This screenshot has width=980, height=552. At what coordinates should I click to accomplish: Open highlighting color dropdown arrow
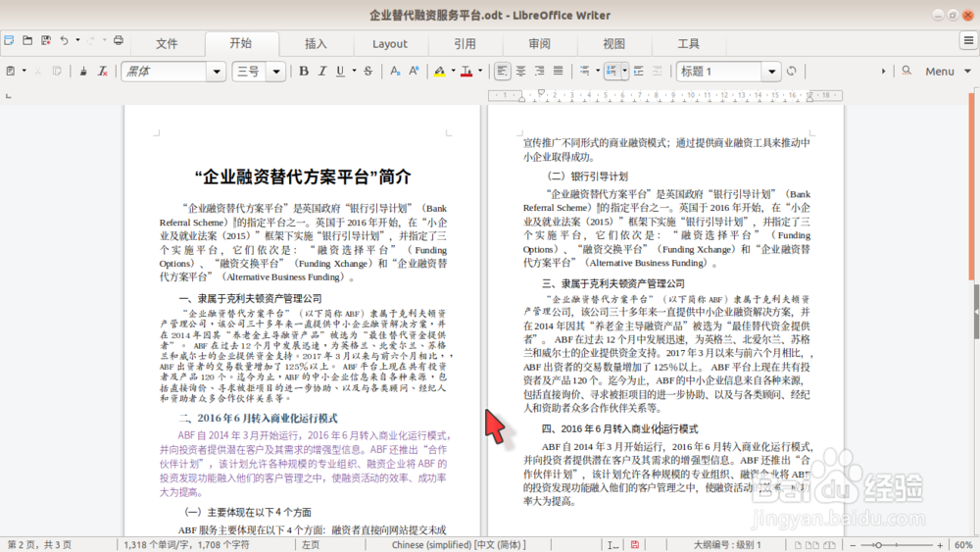(453, 72)
